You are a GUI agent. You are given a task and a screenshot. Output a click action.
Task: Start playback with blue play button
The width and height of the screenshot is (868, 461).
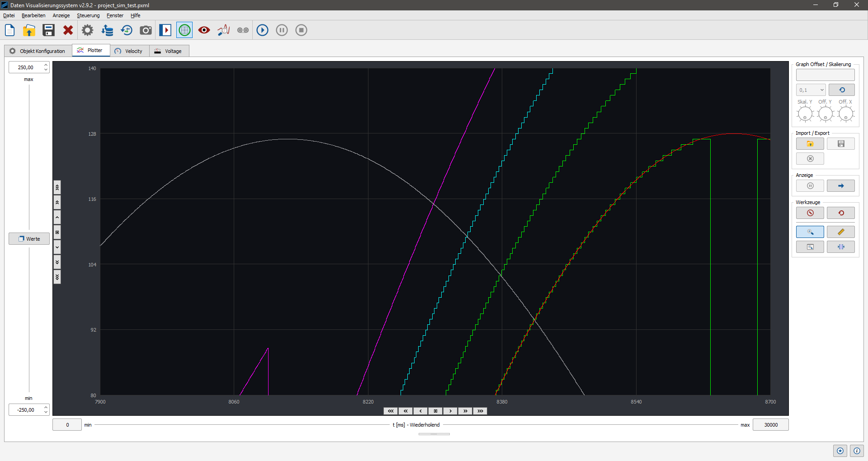(x=262, y=30)
